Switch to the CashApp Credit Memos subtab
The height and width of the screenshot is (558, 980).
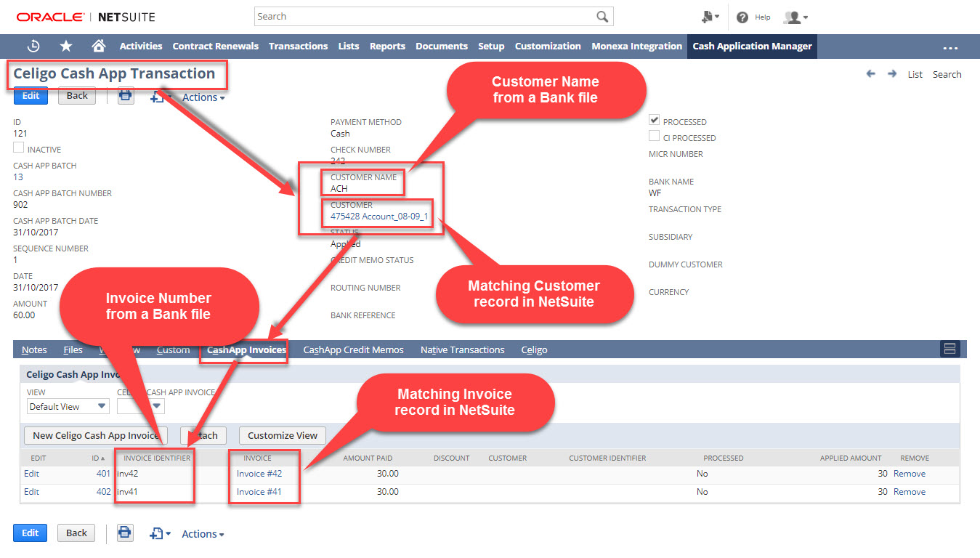[353, 349]
